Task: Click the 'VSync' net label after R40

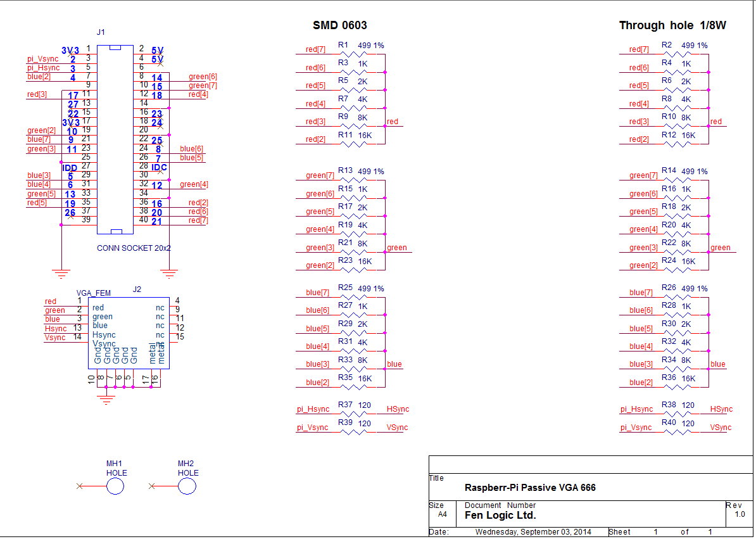Action: pos(721,428)
